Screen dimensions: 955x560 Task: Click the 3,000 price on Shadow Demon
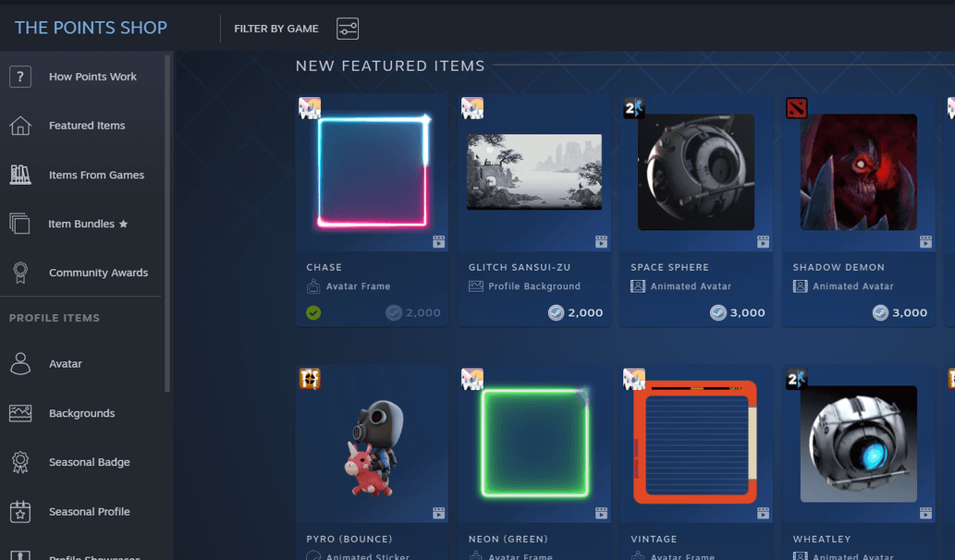point(910,313)
